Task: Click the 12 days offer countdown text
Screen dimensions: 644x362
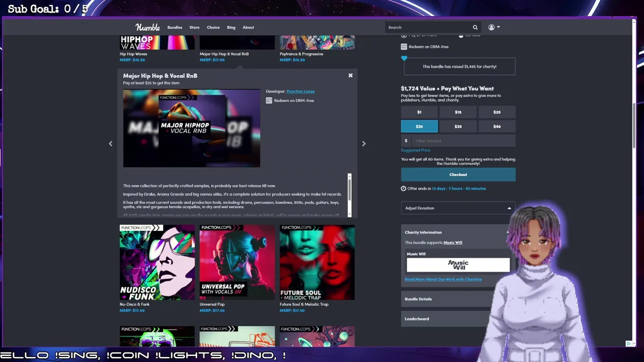Action: 459,189
